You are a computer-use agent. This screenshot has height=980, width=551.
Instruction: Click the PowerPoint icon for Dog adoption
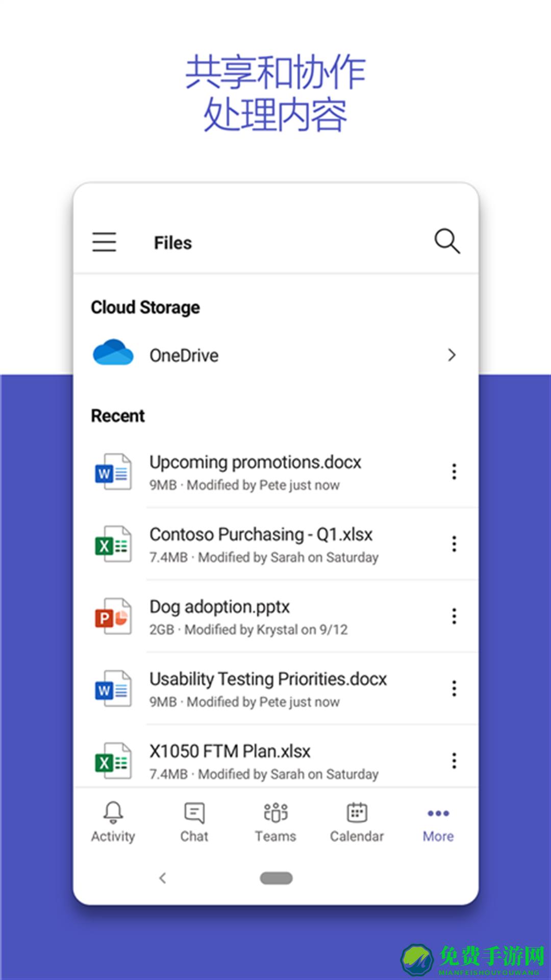click(113, 617)
